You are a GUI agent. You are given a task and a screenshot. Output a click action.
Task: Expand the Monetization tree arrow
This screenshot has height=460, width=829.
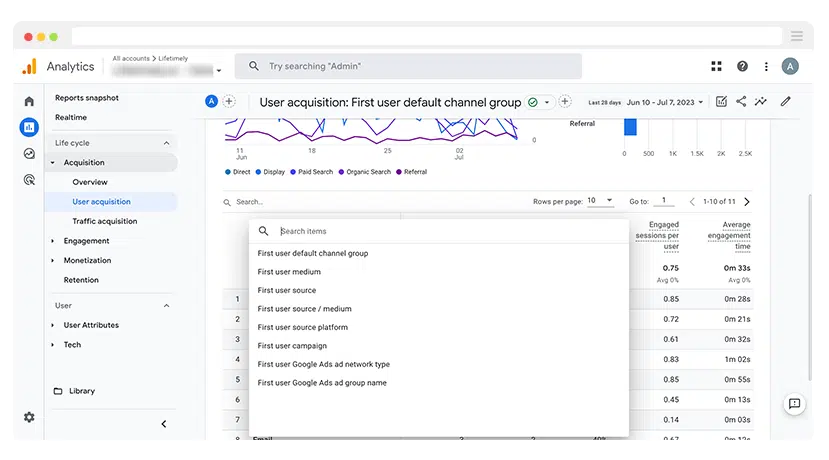click(x=53, y=261)
